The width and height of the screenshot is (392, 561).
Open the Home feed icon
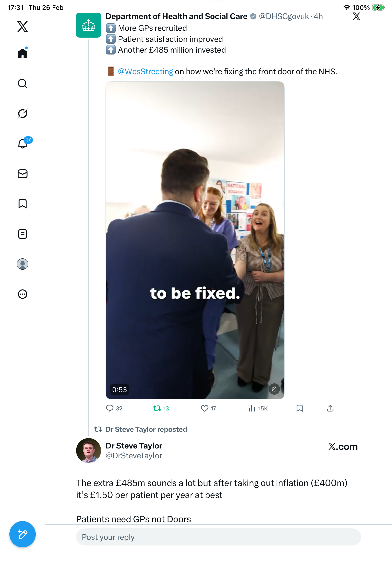coord(23,53)
